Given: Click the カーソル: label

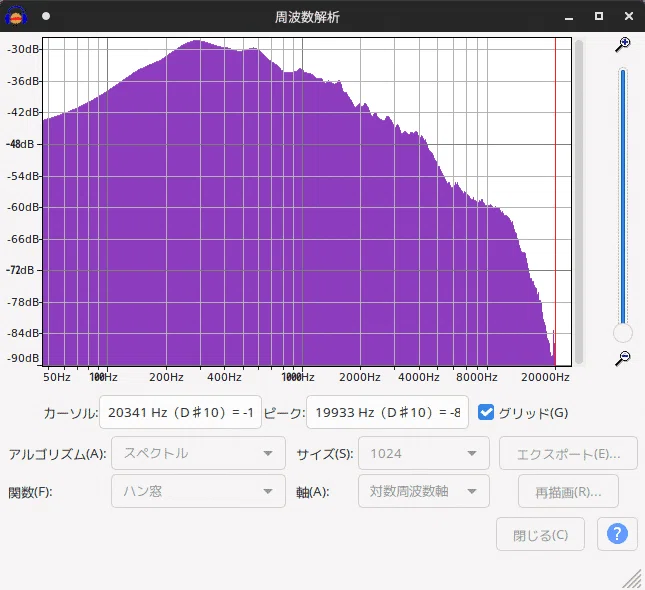Looking at the screenshot, I should (x=71, y=413).
